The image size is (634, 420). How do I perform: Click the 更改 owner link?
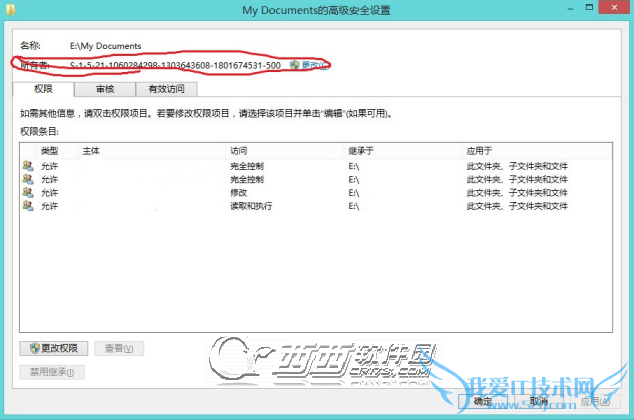[x=315, y=65]
